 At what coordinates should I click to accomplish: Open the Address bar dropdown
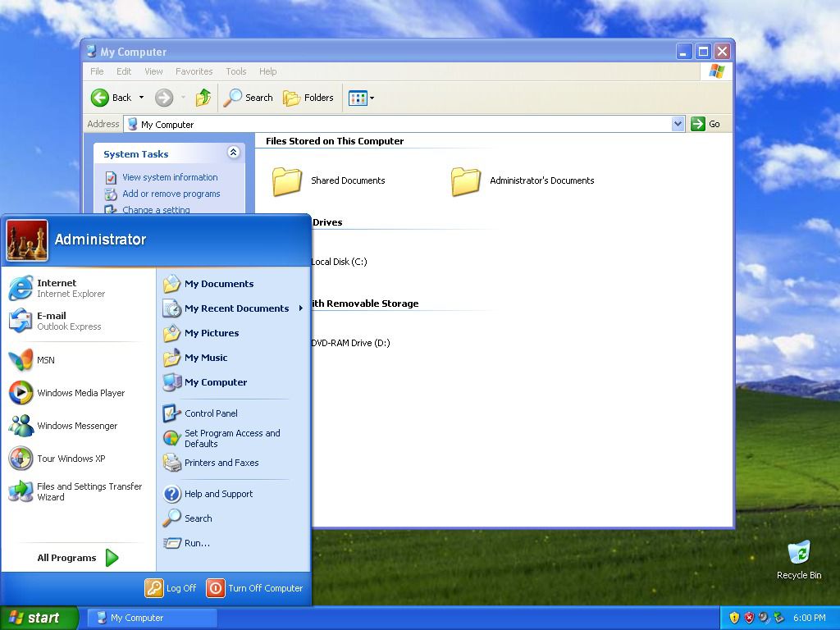tap(678, 124)
